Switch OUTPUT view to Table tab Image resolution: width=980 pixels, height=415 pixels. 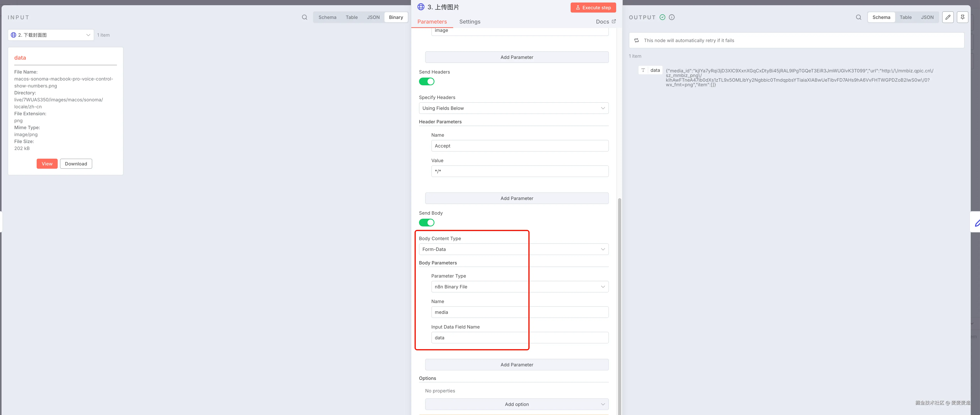coord(905,17)
